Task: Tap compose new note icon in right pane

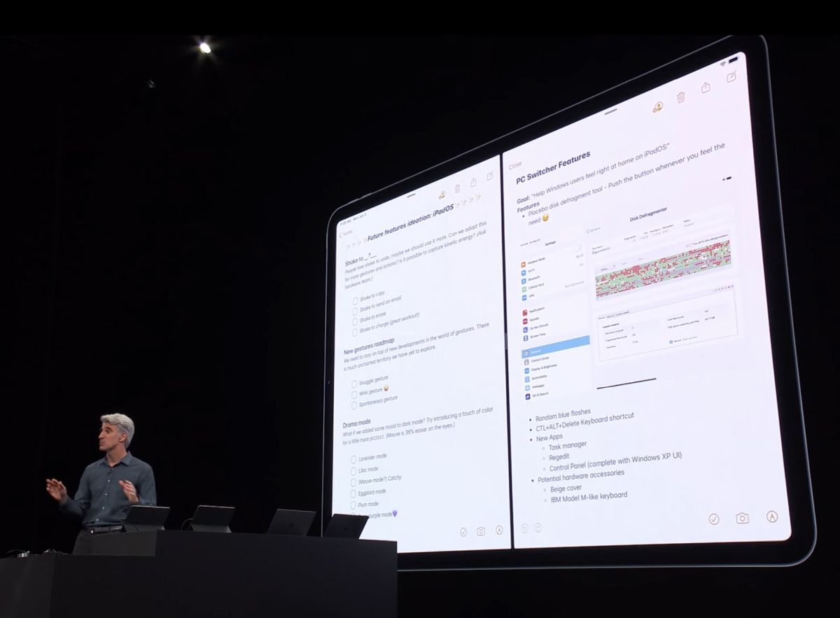Action: [x=731, y=77]
